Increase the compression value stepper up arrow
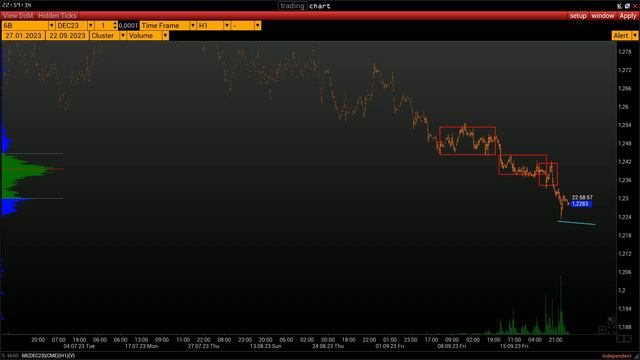This screenshot has width=640, height=360. 115,23
